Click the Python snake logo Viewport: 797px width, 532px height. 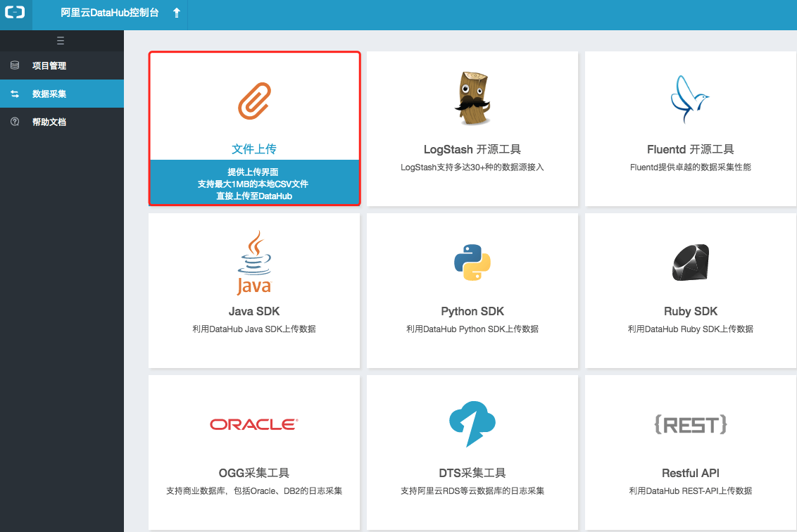472,262
